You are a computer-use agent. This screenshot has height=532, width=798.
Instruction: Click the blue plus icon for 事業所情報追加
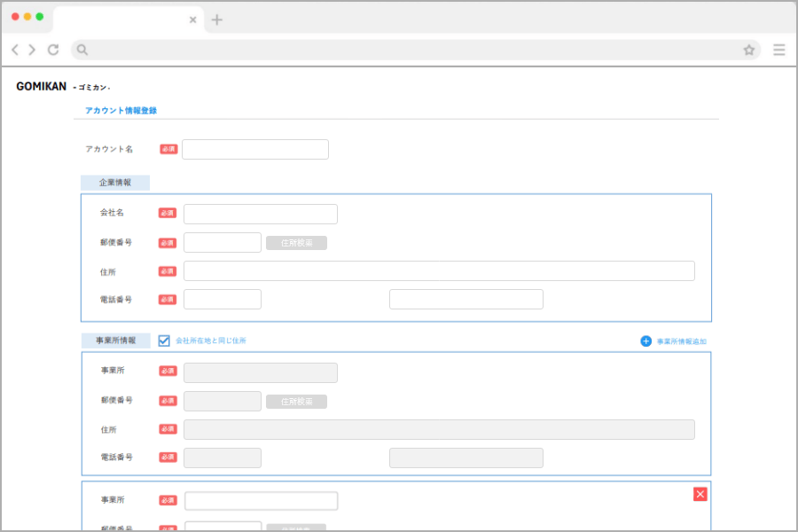(x=645, y=341)
